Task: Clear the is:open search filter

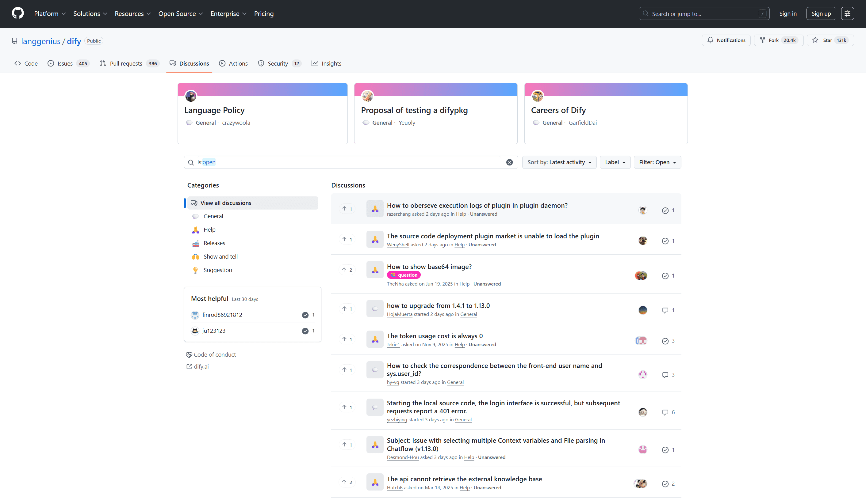Action: 509,162
